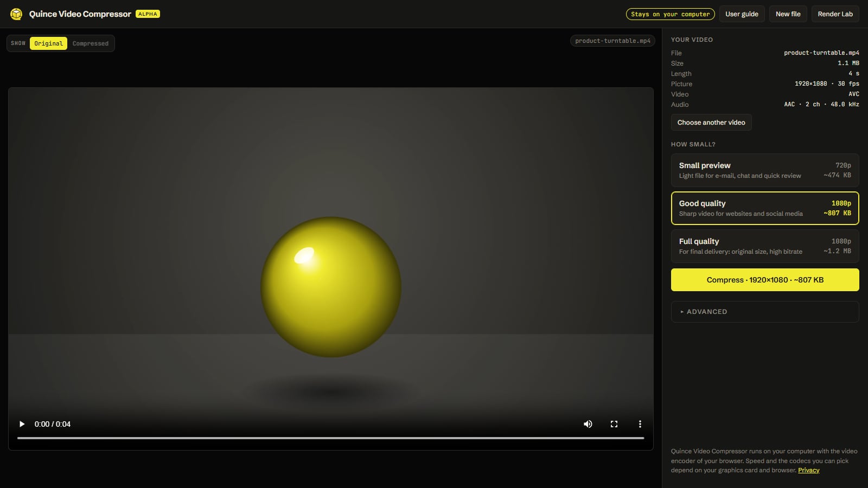
Task: Choose the Full quality preset
Action: pos(765,246)
